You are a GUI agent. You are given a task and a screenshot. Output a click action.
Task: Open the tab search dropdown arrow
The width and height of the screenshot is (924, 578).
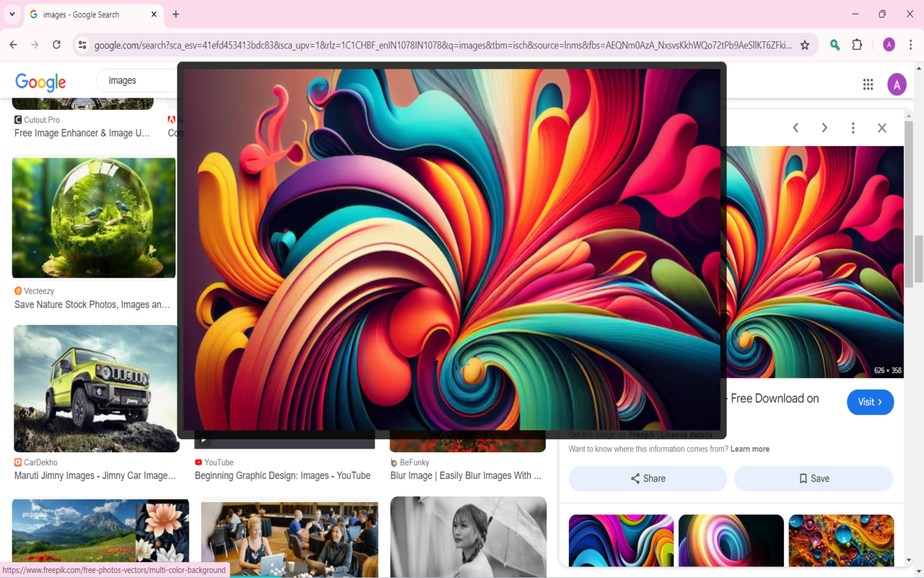tap(12, 14)
